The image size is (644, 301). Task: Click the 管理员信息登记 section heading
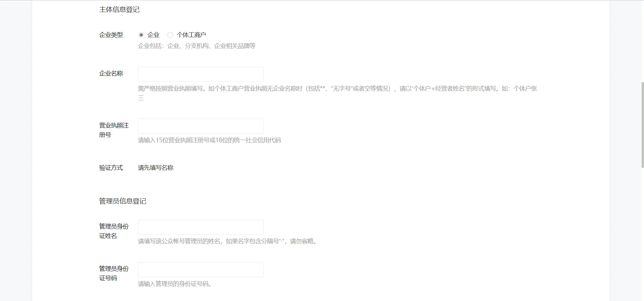point(122,201)
